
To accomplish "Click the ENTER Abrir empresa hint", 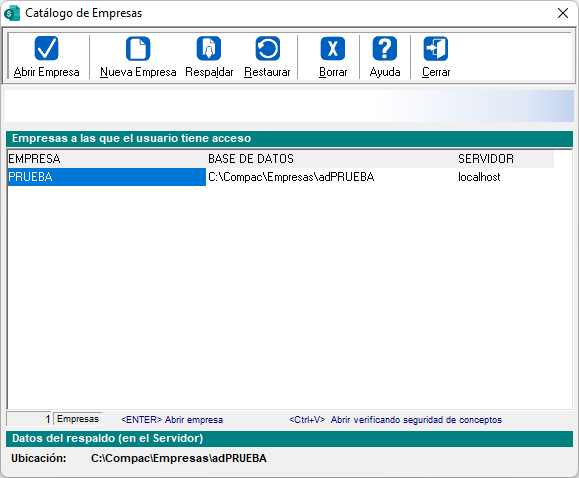I will coord(172,420).
